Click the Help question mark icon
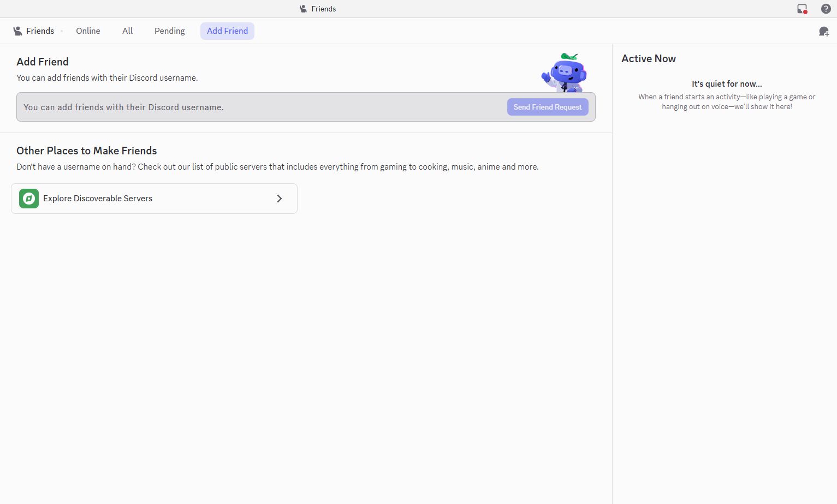 click(x=826, y=9)
